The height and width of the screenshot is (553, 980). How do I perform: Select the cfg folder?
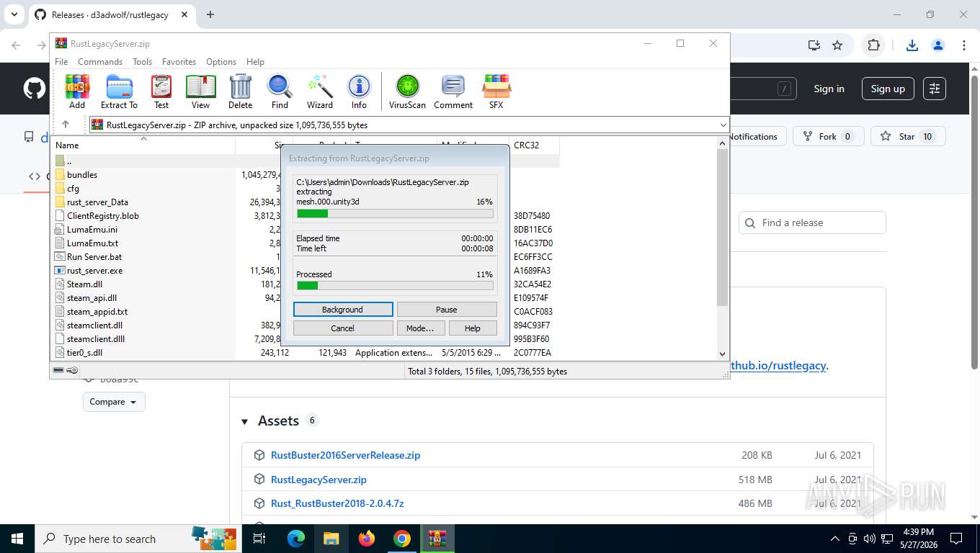(73, 189)
